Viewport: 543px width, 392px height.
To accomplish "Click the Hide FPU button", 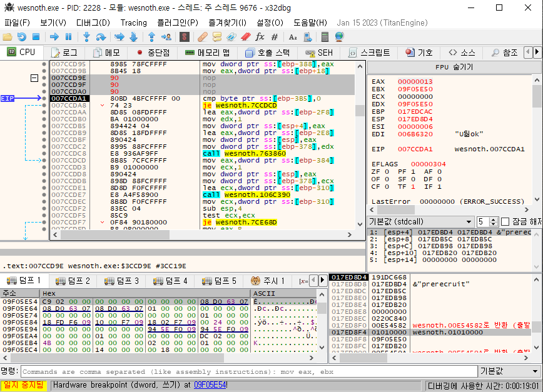I will [x=454, y=67].
